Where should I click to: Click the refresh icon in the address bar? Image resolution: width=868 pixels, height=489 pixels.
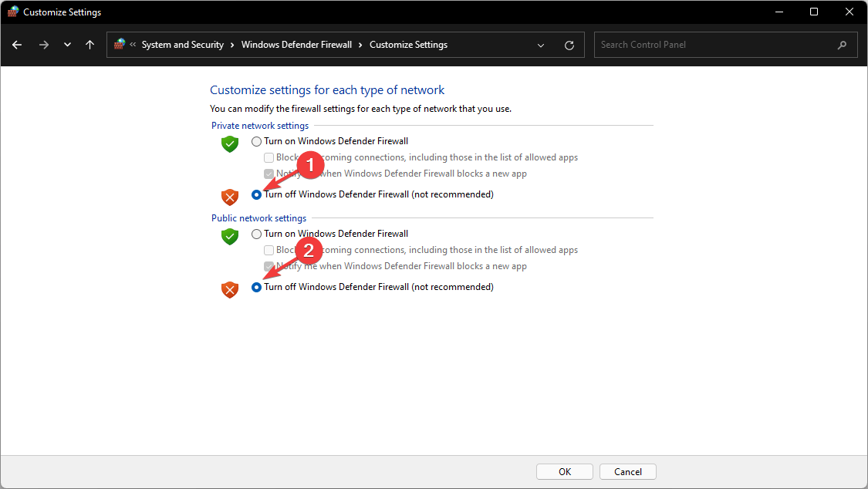pos(569,44)
